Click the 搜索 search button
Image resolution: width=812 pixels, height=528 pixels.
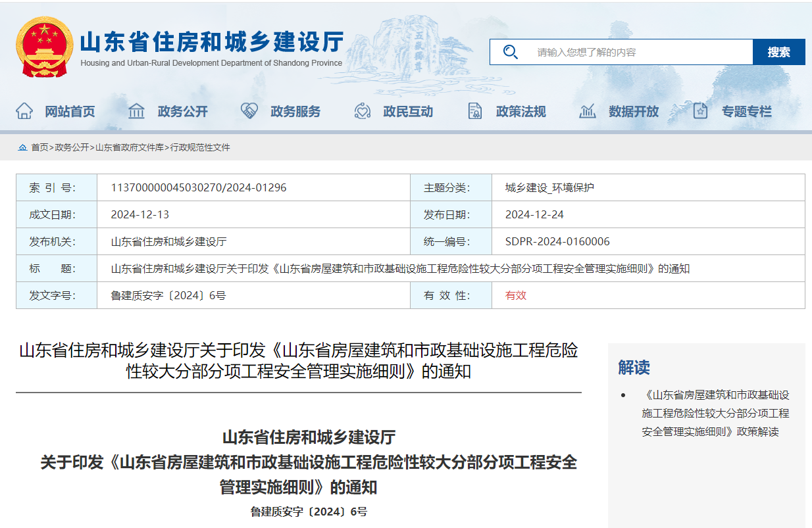[779, 51]
